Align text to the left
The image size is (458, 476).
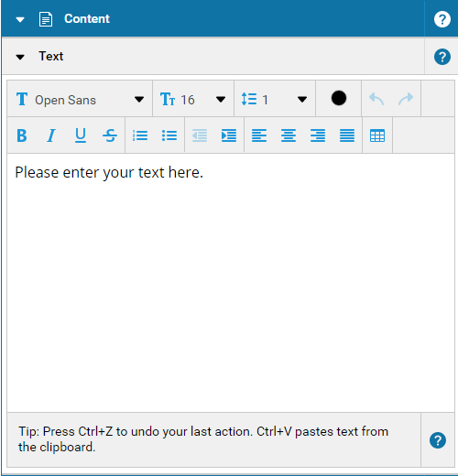click(259, 135)
